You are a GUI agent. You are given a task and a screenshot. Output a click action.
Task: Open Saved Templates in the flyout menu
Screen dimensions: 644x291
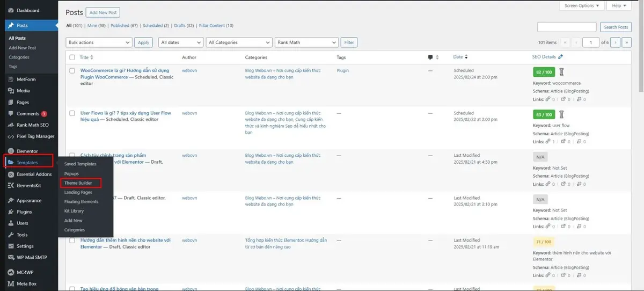pyautogui.click(x=80, y=164)
